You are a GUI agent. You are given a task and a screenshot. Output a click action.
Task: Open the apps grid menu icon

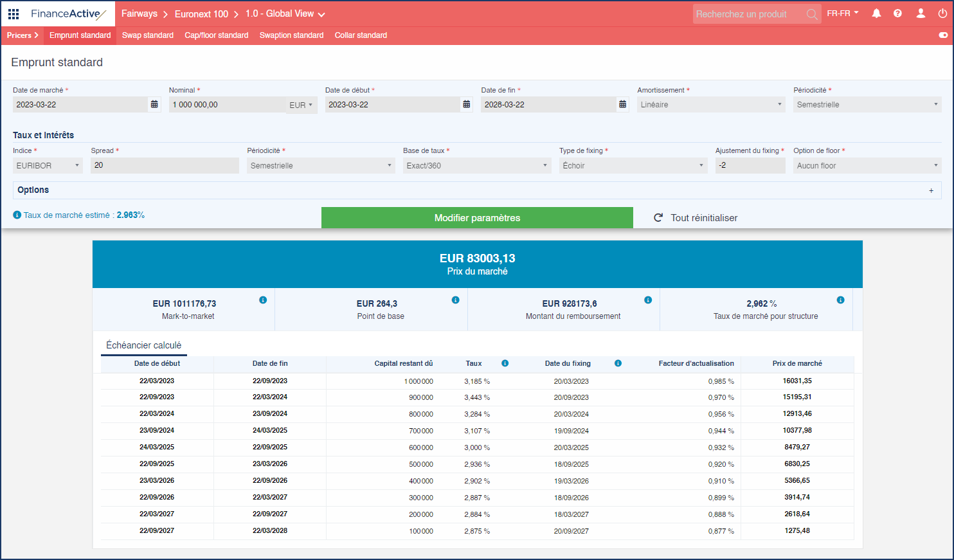pos(14,14)
